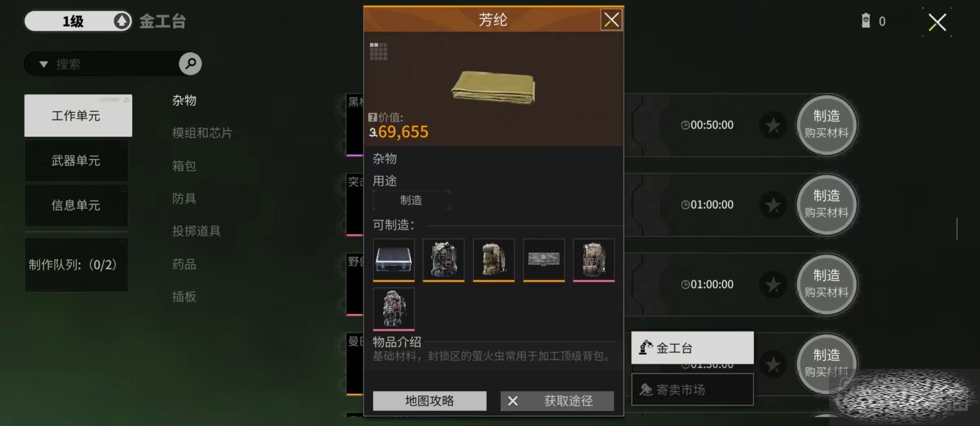This screenshot has height=426, width=980.
Task: Click the level upgrade arrow icon
Action: click(x=122, y=21)
